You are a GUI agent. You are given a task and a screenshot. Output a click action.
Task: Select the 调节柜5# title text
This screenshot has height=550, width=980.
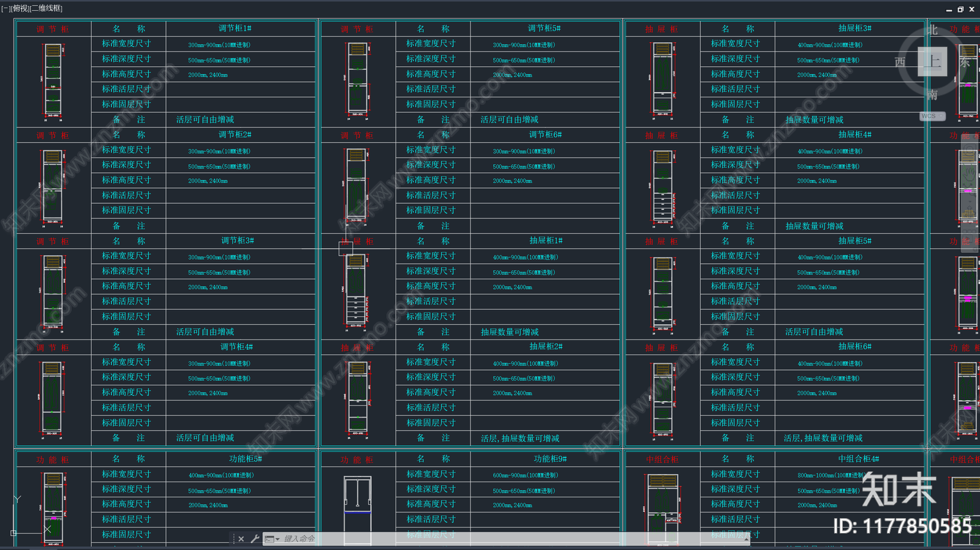click(x=545, y=28)
